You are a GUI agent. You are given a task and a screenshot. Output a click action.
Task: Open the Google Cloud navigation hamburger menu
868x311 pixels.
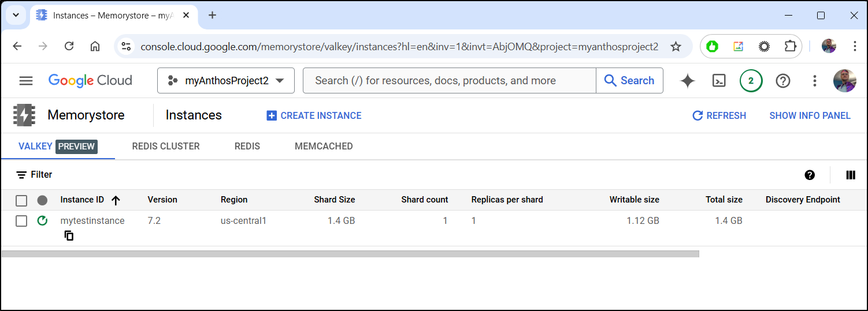(x=26, y=81)
